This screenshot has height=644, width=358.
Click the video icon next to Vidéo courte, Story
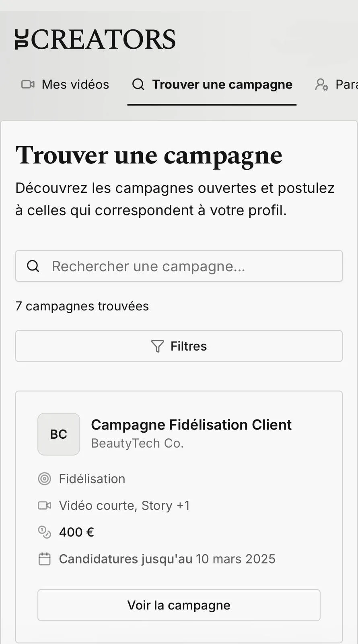point(45,505)
